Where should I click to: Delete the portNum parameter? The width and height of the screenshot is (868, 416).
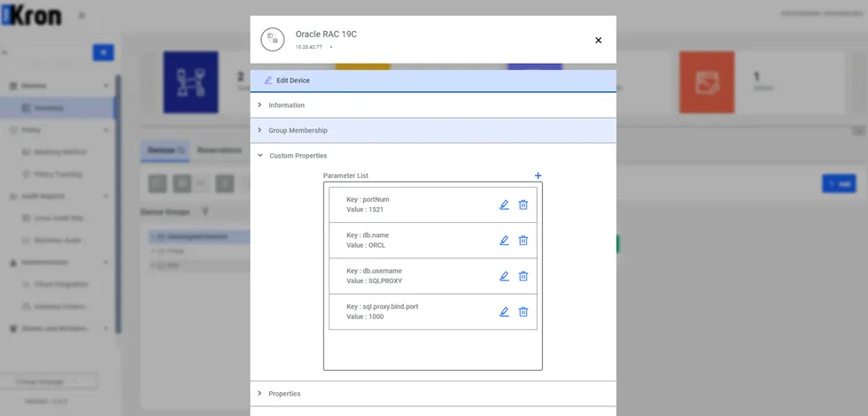(x=523, y=204)
